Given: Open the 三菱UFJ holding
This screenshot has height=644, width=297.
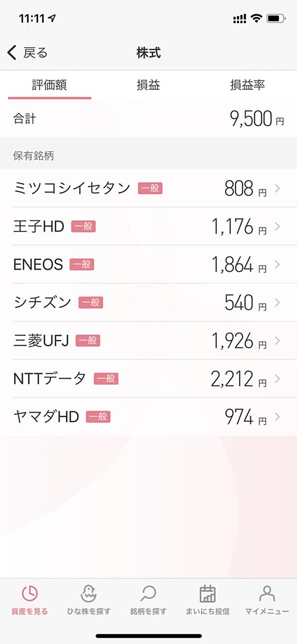Looking at the screenshot, I should [x=148, y=341].
